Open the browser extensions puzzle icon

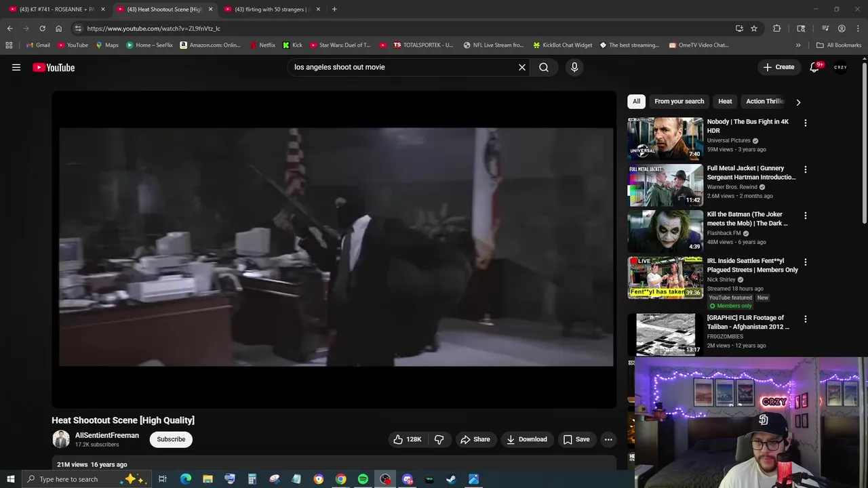tap(777, 28)
